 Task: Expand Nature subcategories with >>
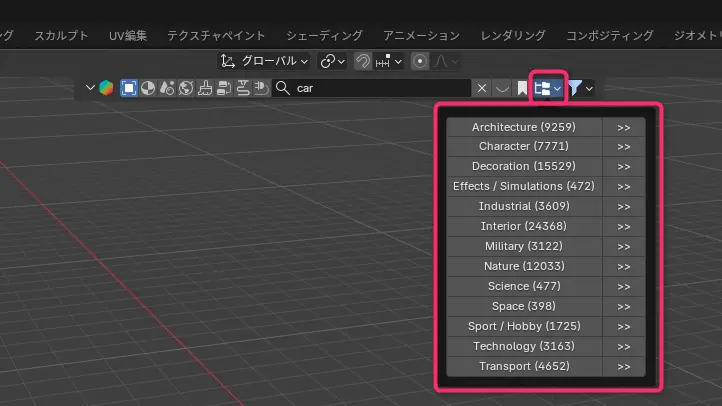[x=623, y=267]
